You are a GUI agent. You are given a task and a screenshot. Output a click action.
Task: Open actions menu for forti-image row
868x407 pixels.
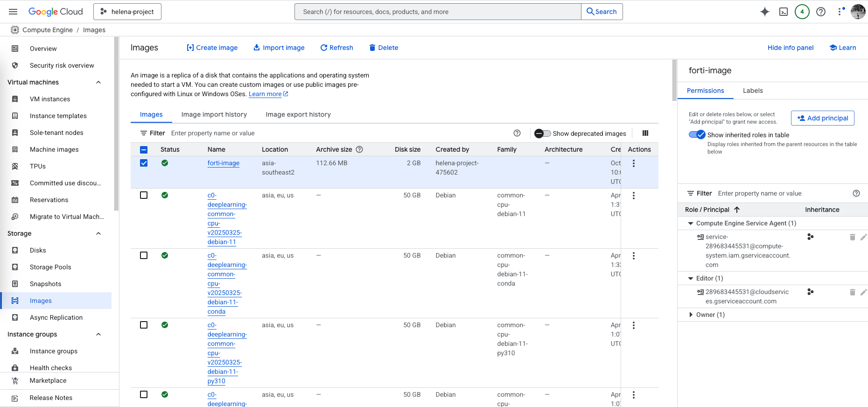[633, 163]
